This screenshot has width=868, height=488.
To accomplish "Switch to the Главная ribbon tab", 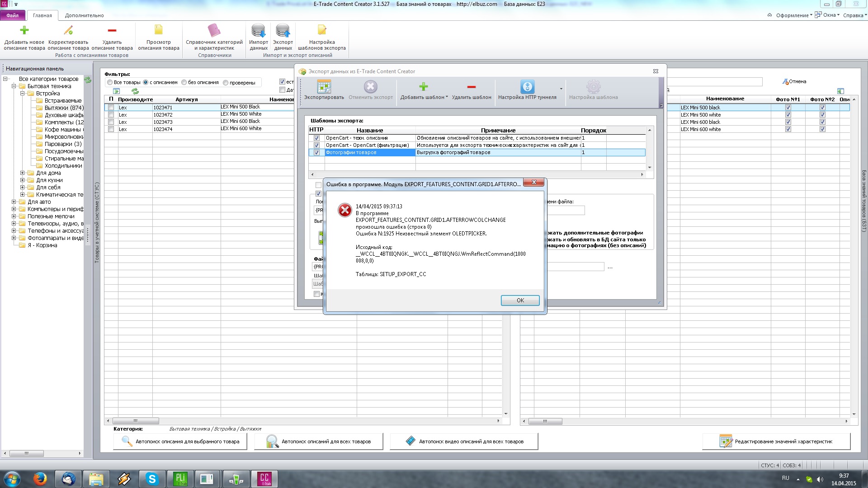I will point(42,15).
